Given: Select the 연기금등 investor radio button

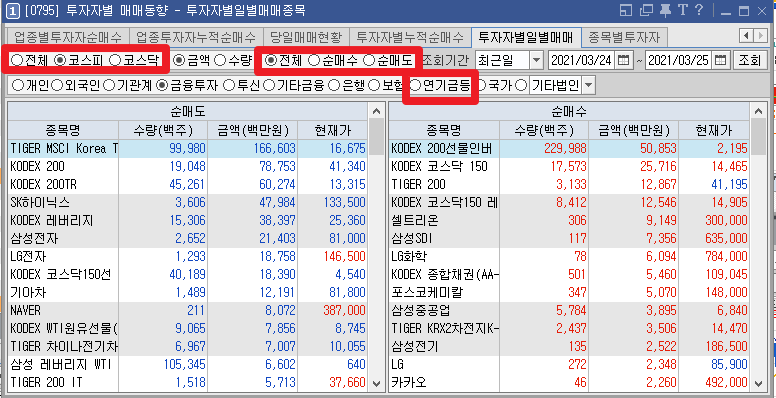Looking at the screenshot, I should coord(416,86).
